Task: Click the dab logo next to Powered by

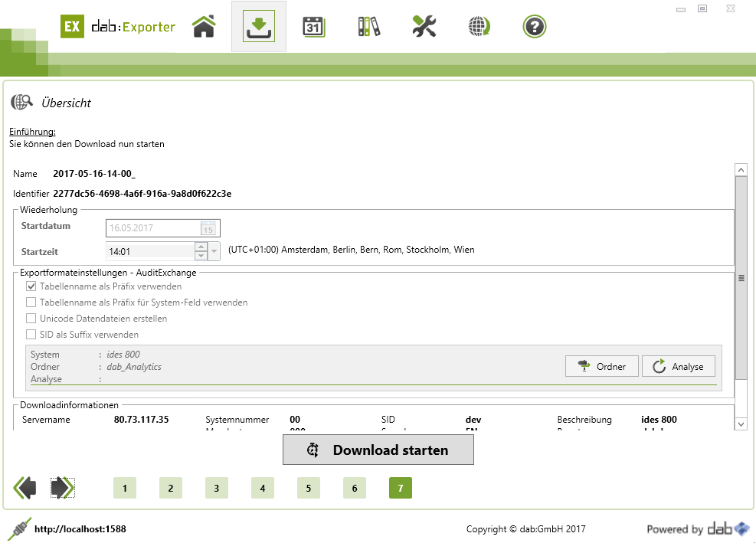Action: 728,529
